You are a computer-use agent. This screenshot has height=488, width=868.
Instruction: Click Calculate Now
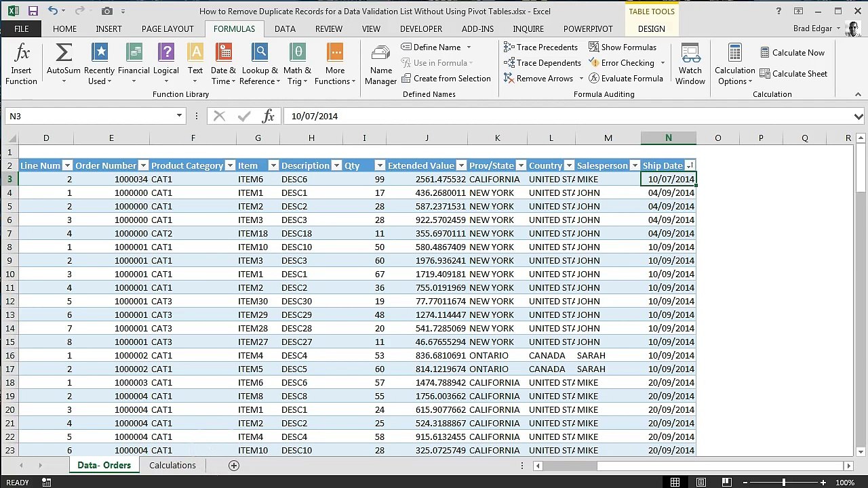(x=792, y=53)
